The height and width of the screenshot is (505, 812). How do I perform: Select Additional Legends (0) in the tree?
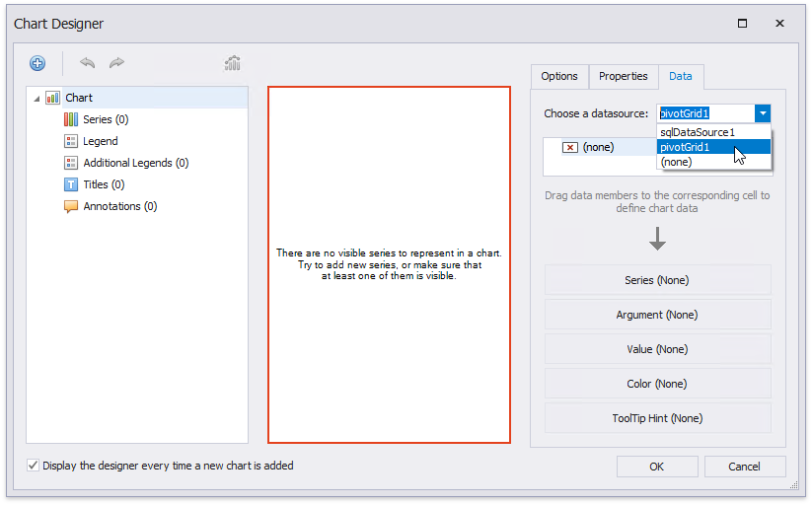pyautogui.click(x=135, y=163)
